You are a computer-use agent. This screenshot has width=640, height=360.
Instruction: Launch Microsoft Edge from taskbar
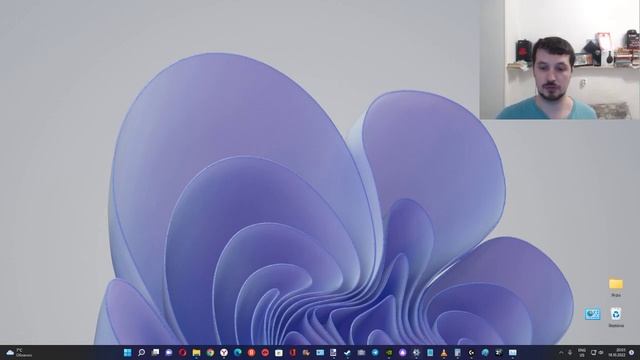(238, 353)
